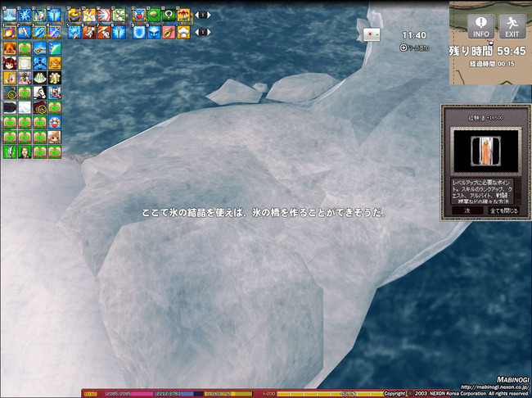Click the nurse with red cross icon
Image resolution: width=532 pixels, height=398 pixels.
(x=10, y=78)
